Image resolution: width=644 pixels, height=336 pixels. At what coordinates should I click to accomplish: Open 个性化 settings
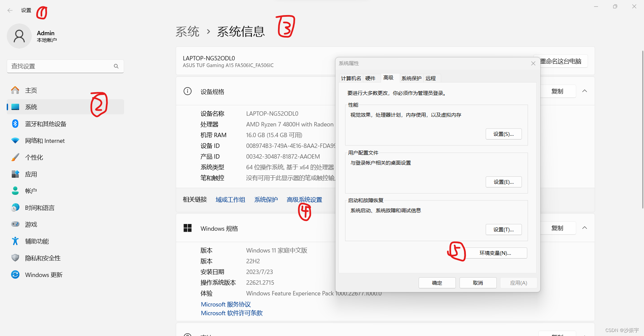click(65, 157)
